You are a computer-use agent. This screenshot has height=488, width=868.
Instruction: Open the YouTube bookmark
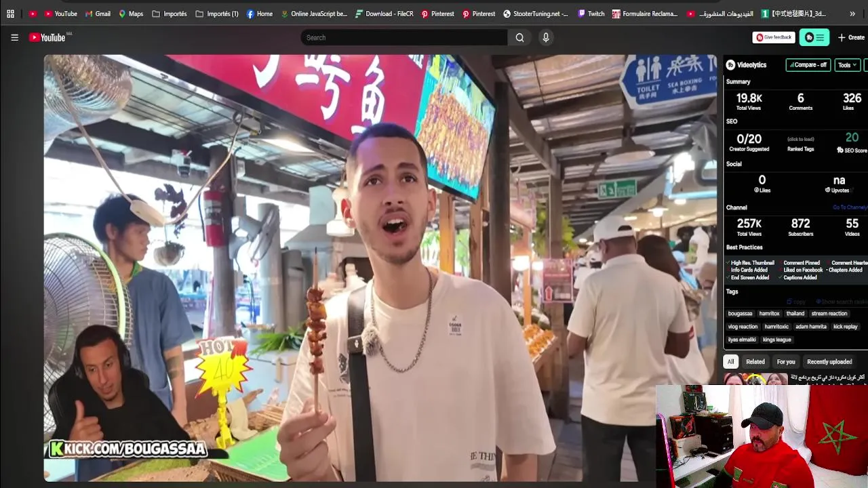[60, 14]
